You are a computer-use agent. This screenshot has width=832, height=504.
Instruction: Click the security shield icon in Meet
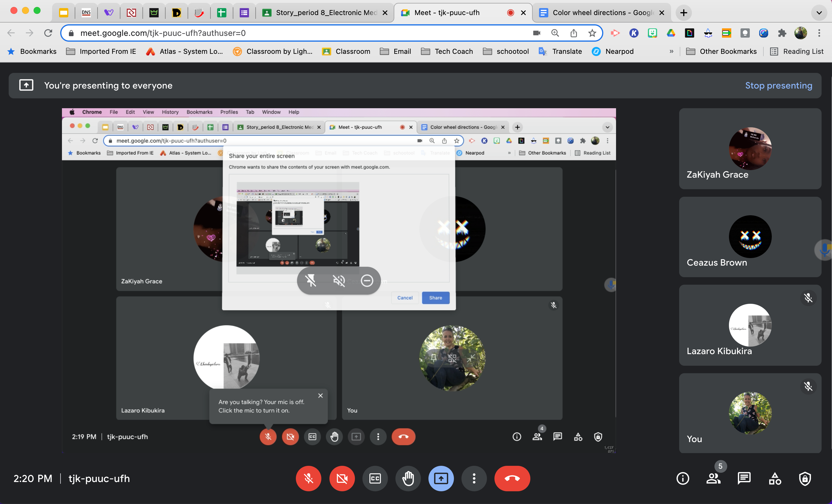tap(805, 479)
